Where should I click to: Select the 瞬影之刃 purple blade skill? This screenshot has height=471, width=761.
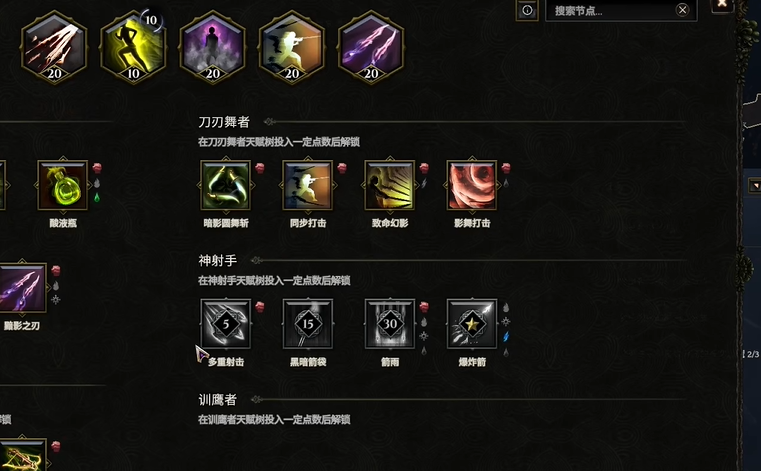(21, 287)
